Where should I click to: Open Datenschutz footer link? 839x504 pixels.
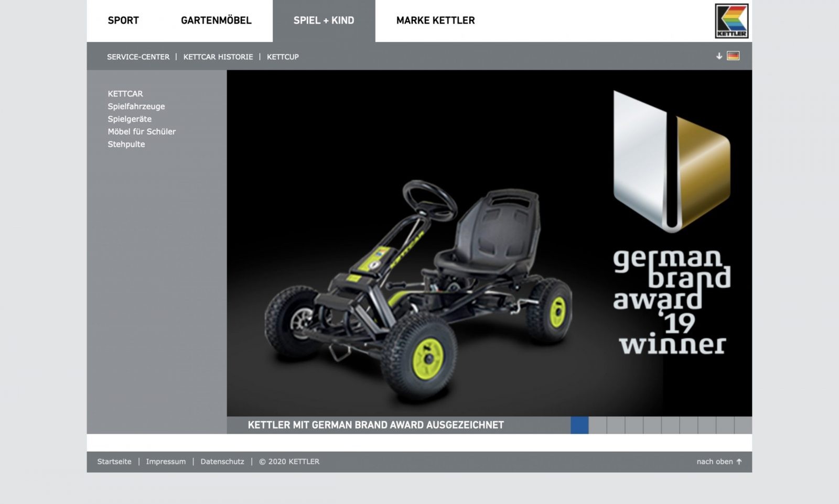(x=222, y=462)
